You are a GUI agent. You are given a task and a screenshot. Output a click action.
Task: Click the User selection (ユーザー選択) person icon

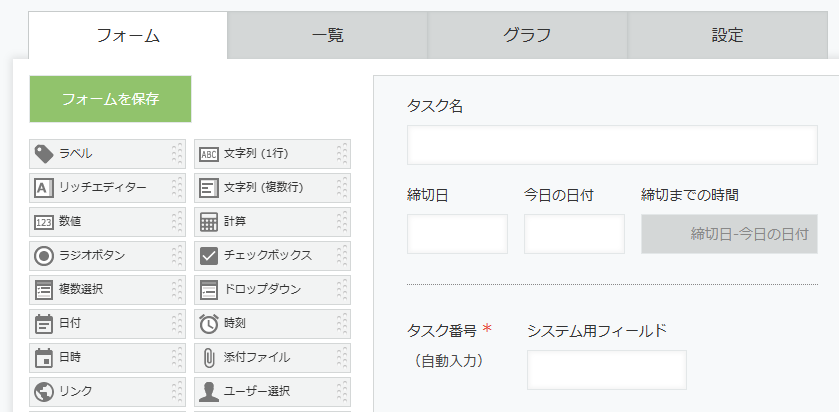coord(209,391)
